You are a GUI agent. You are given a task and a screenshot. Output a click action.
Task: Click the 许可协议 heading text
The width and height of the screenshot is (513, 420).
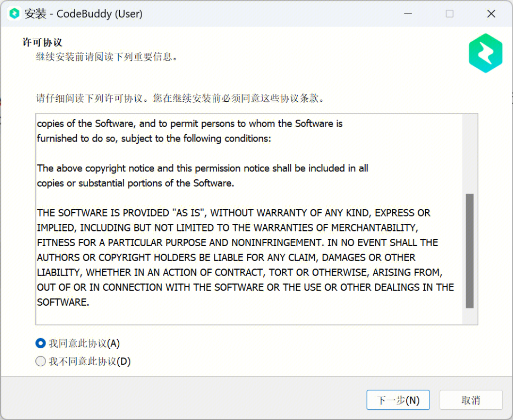point(42,42)
